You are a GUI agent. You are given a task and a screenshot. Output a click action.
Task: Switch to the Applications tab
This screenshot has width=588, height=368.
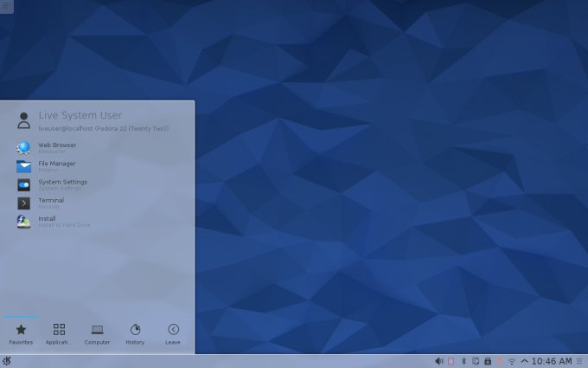coord(57,334)
